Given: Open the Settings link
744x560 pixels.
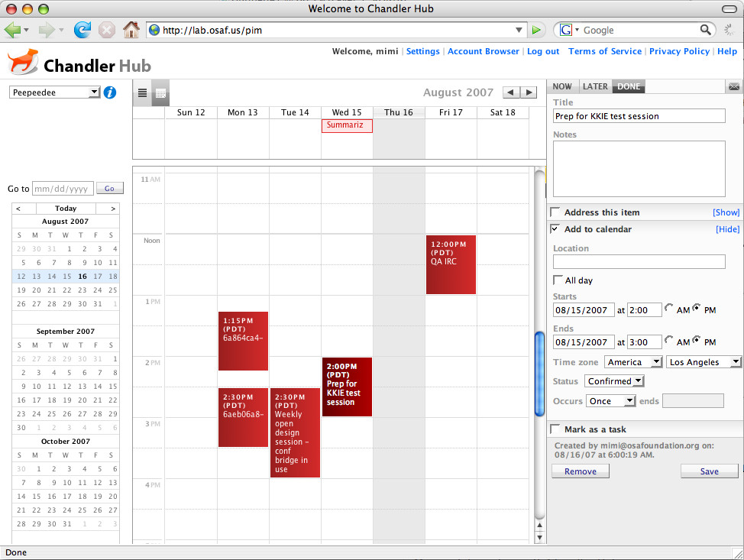Looking at the screenshot, I should tap(422, 51).
